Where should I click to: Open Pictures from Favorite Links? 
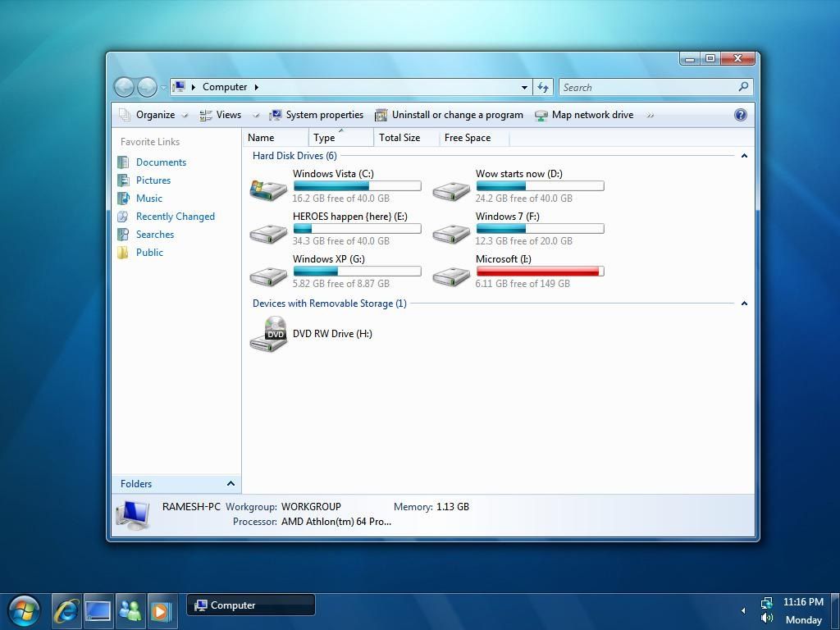[x=152, y=180]
